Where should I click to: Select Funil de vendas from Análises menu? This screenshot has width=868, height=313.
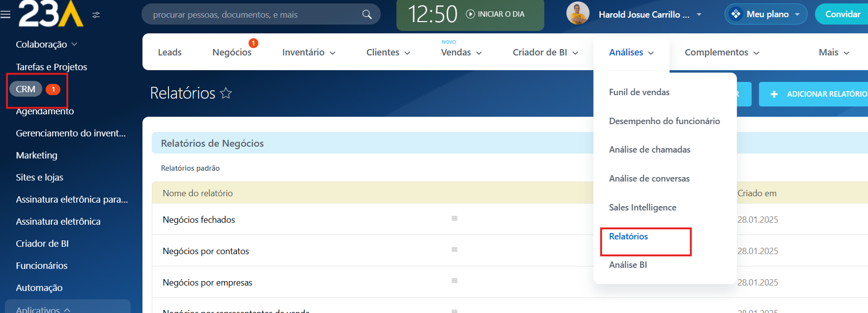point(639,92)
